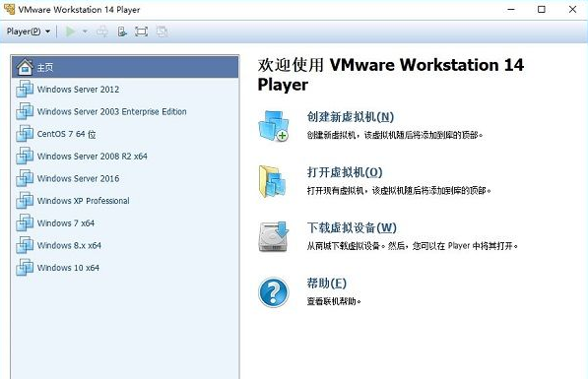Click the Windows Server 2016 VM icon

(x=25, y=178)
